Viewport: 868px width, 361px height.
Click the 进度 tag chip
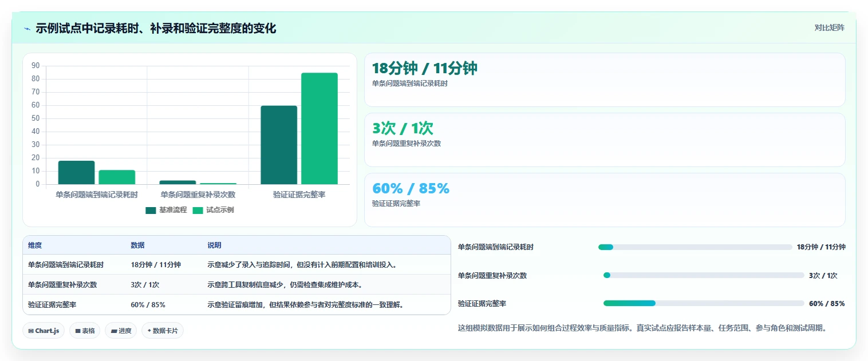[121, 331]
